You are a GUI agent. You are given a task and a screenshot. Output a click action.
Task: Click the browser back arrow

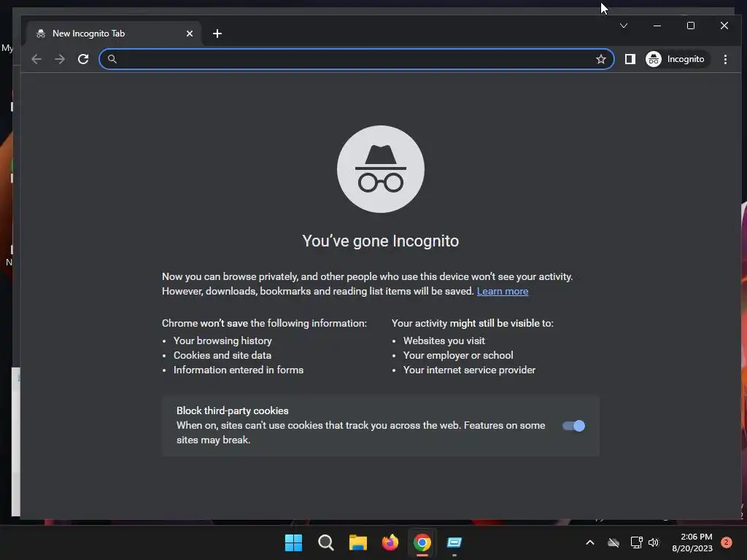click(36, 59)
